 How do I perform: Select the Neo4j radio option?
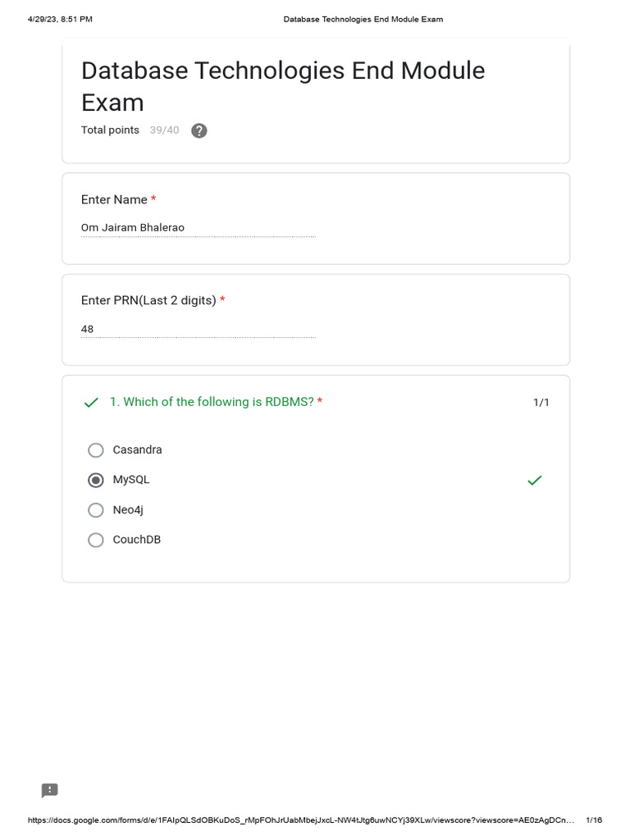(x=96, y=510)
